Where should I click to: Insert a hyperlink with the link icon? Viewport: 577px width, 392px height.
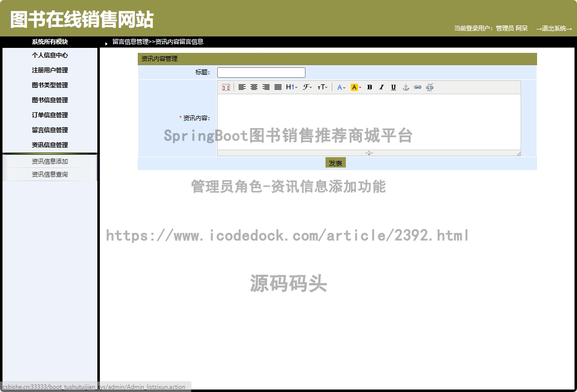click(x=417, y=87)
